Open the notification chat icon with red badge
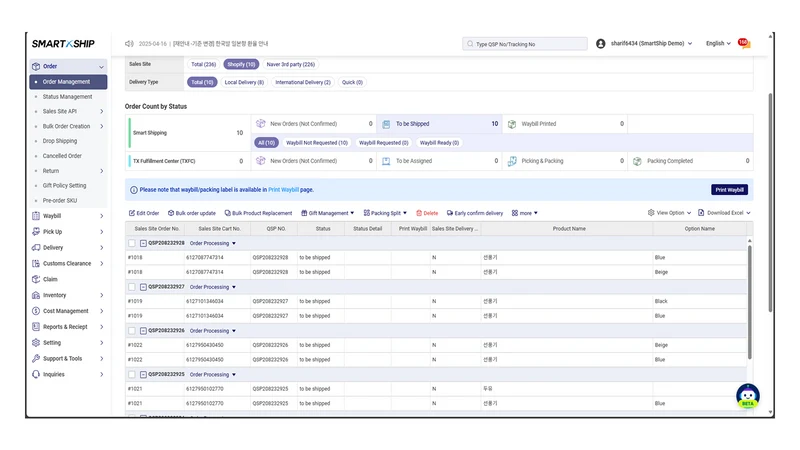Image resolution: width=800 pixels, height=450 pixels. [744, 44]
